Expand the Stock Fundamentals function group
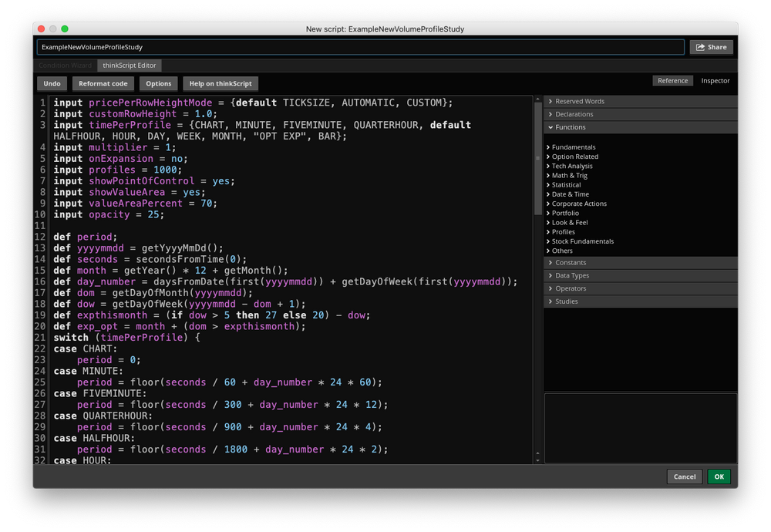This screenshot has width=771, height=532. [582, 241]
